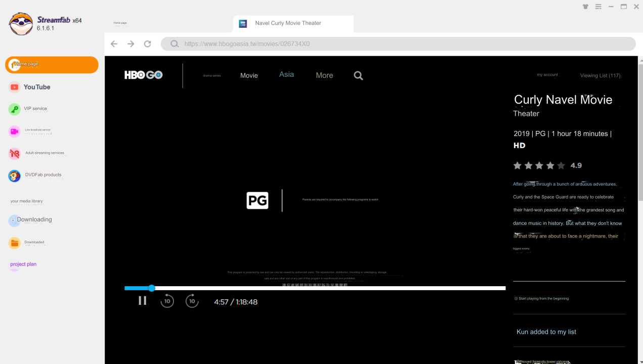Click the Curly Navel Movie title

point(563,100)
